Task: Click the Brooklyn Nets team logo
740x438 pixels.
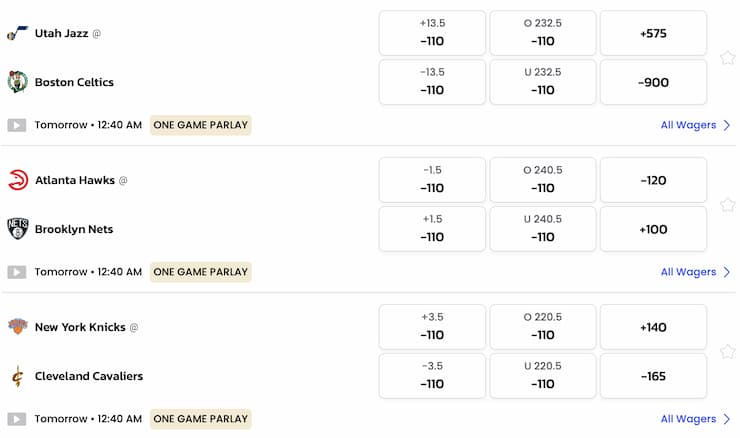Action: (x=17, y=229)
